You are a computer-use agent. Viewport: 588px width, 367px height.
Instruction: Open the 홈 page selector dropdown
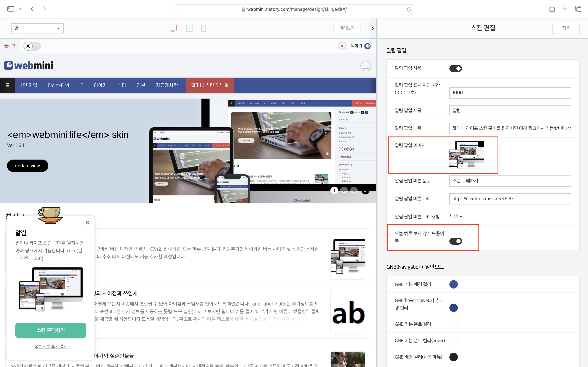pos(37,28)
